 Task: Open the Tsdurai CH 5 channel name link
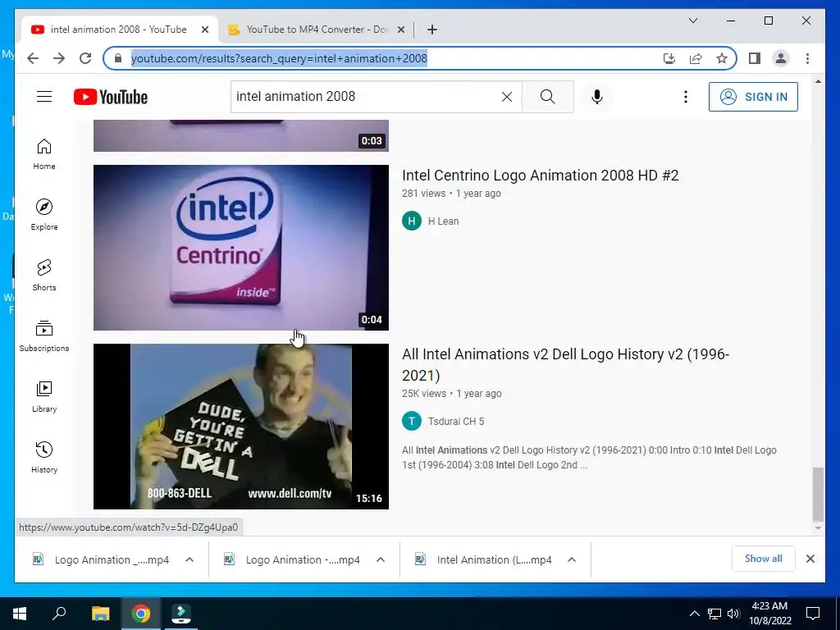(456, 422)
